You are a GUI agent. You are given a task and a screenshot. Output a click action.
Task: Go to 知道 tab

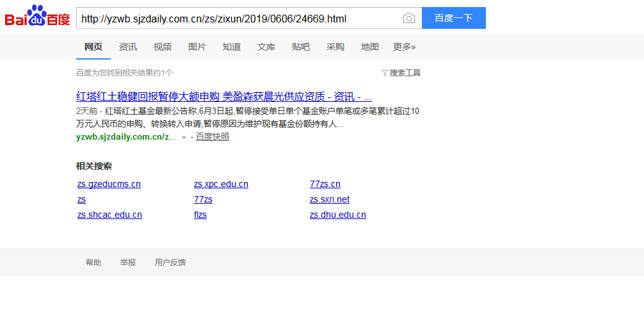pyautogui.click(x=232, y=47)
